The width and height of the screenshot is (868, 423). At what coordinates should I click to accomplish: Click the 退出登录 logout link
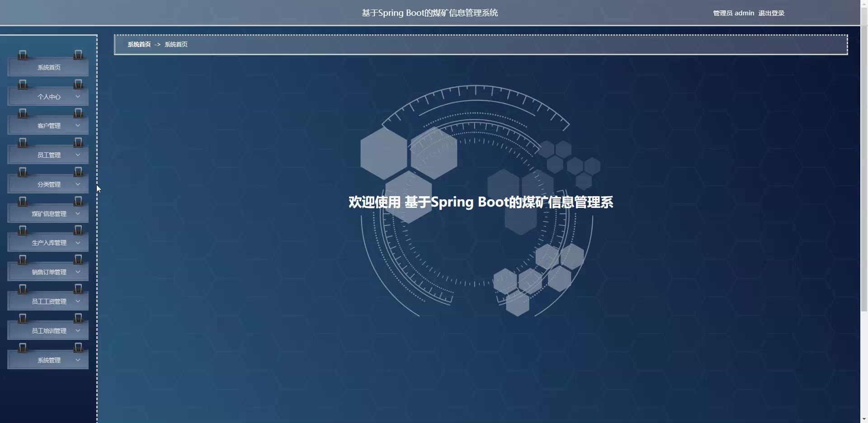tap(771, 13)
